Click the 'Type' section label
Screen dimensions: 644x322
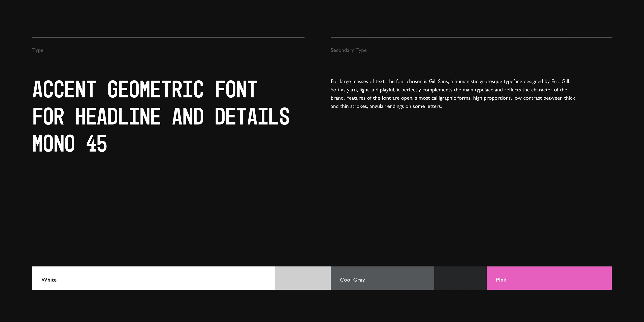click(x=38, y=50)
